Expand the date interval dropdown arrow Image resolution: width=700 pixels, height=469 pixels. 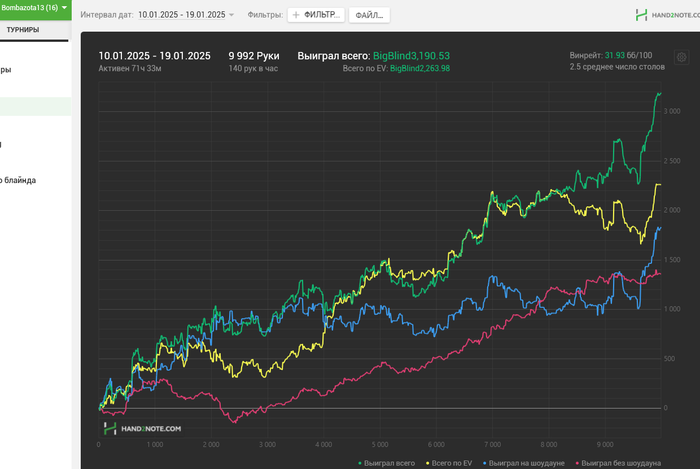coord(231,15)
